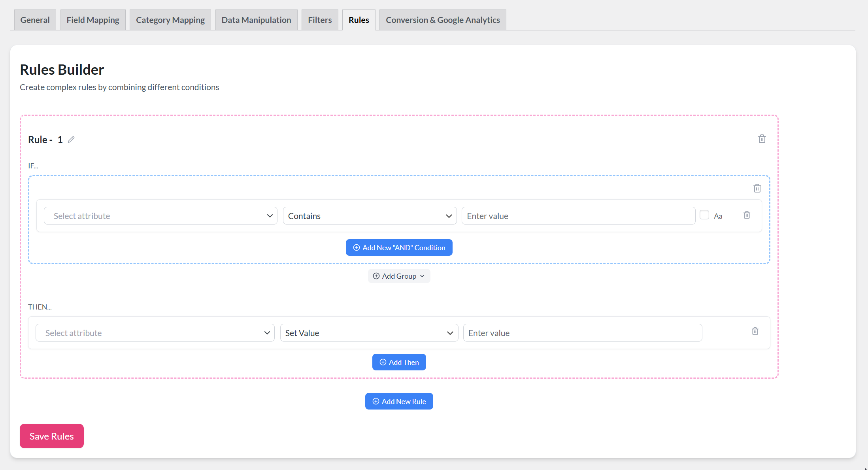Click the plus icon on AND Condition button
The image size is (868, 470).
[356, 247]
